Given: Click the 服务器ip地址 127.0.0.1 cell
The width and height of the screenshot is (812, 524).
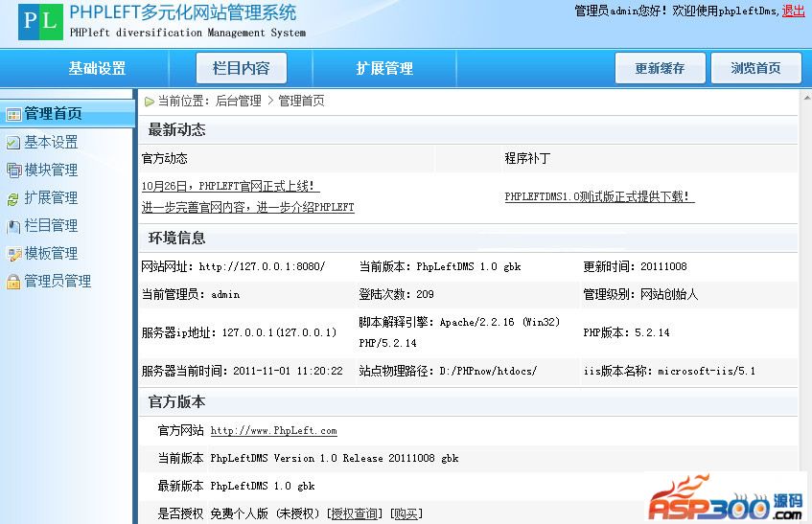Looking at the screenshot, I should click(239, 332).
